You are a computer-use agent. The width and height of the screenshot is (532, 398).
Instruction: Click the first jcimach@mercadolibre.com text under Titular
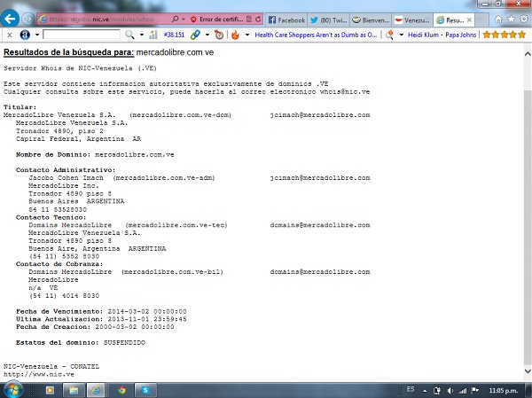coord(320,115)
